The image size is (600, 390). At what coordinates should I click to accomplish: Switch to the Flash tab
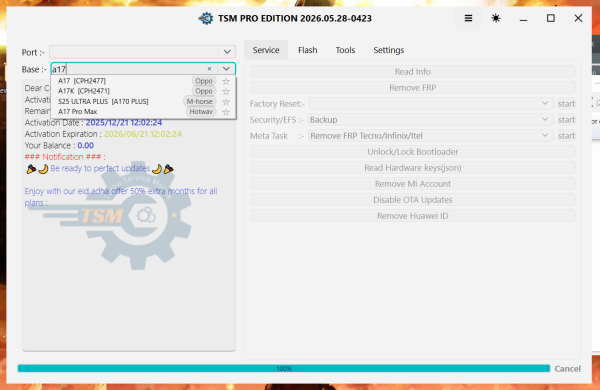[x=308, y=50]
